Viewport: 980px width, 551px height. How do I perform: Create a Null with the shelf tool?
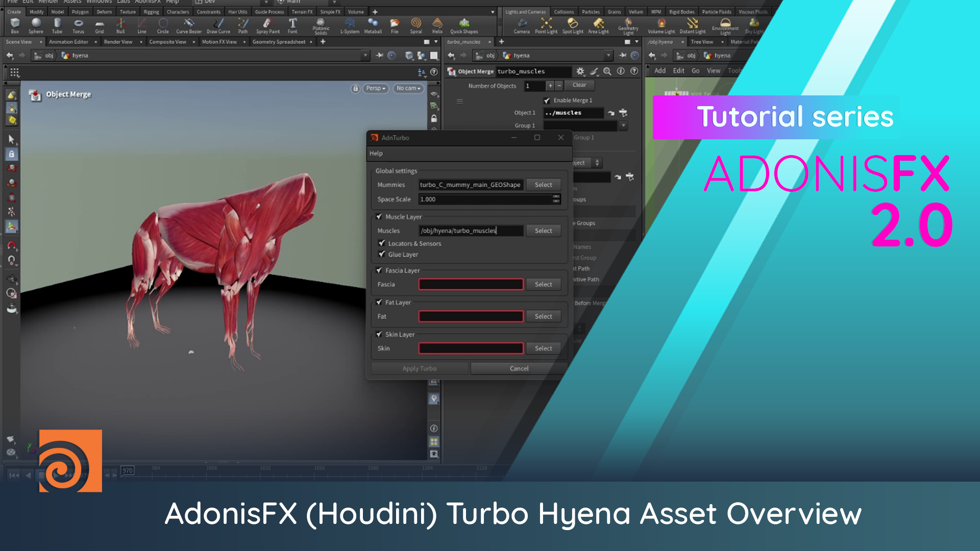(120, 26)
